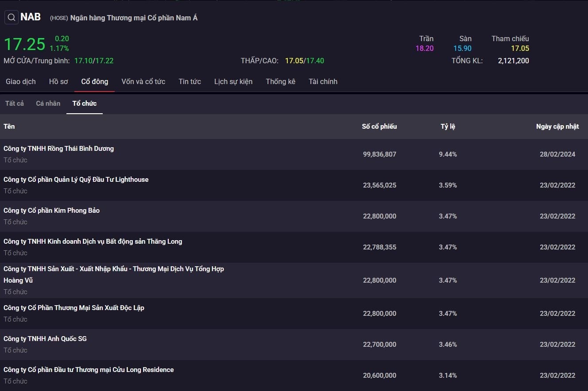Click share count 99,836,807
The image size is (588, 391).
[379, 154]
